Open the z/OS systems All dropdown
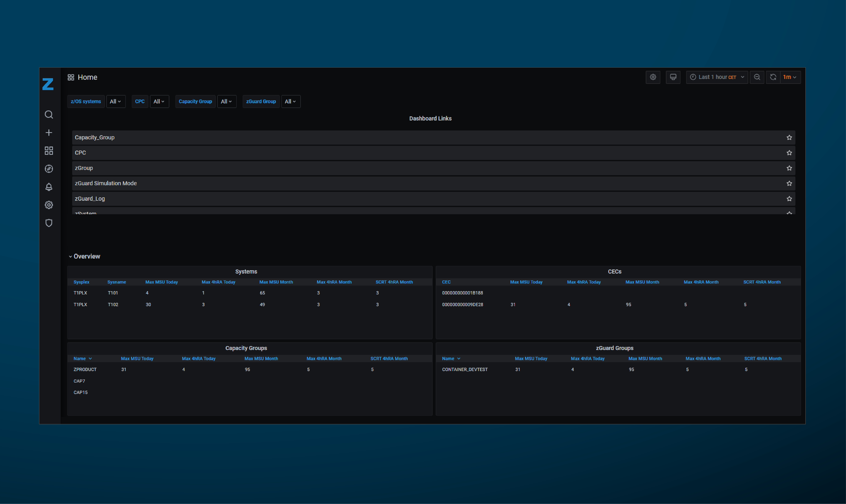The height and width of the screenshot is (504, 846). 116,102
